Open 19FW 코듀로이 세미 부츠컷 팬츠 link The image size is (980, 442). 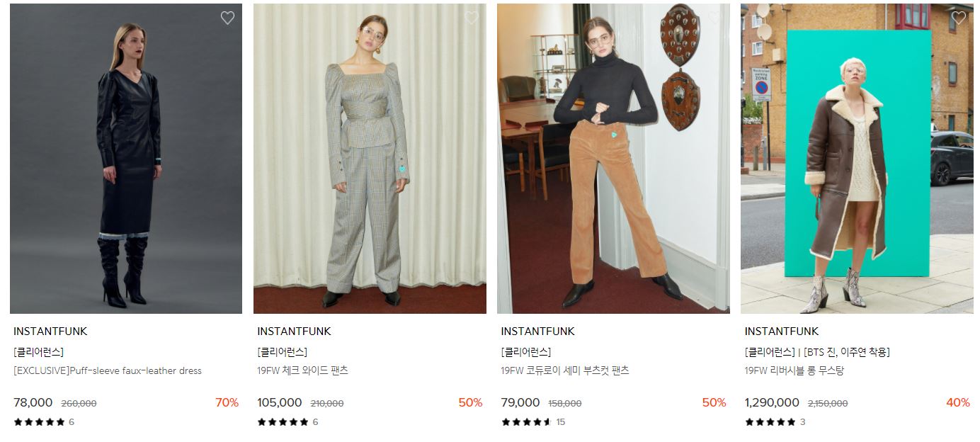tap(564, 370)
